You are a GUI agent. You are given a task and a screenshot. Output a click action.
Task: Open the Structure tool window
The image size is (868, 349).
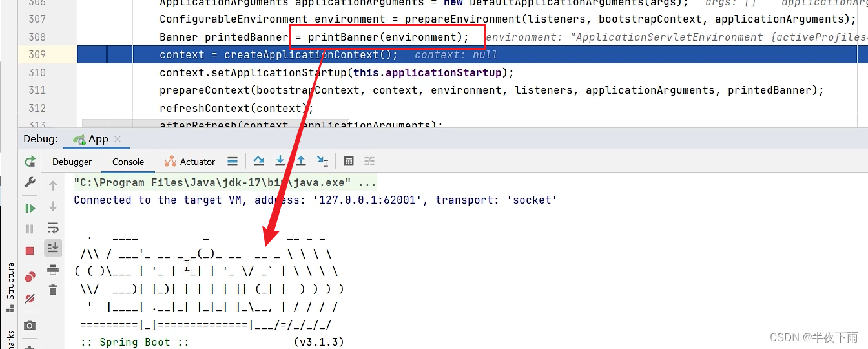click(x=10, y=288)
